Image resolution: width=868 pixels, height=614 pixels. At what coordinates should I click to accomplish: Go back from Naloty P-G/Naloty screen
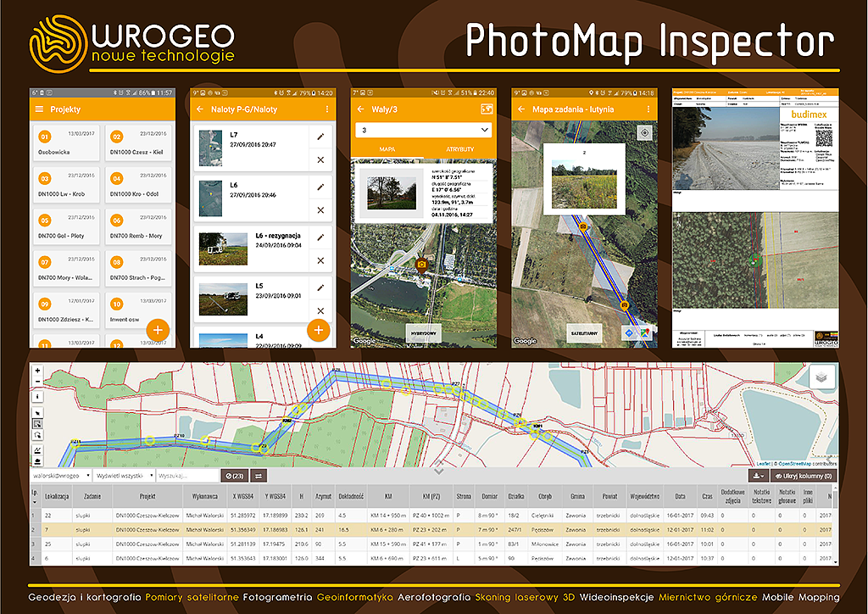click(200, 109)
